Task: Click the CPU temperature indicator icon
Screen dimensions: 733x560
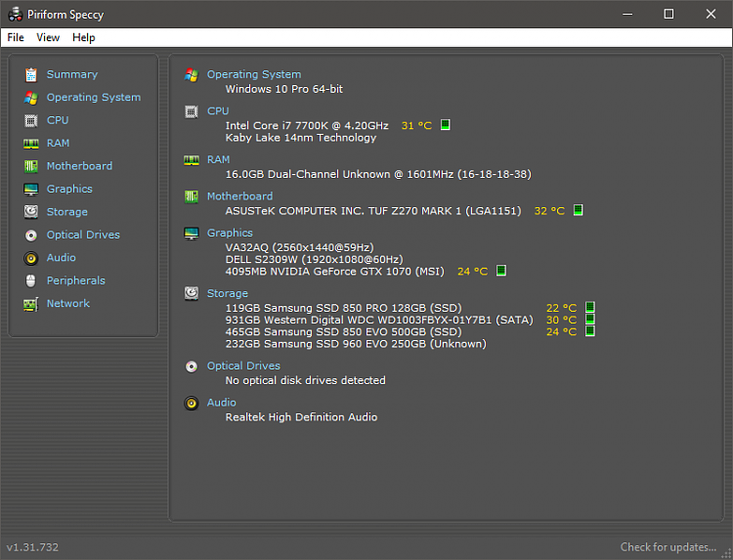Action: [445, 125]
